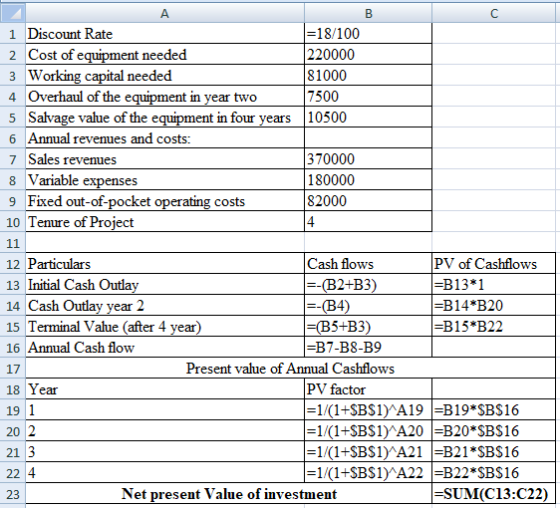
Task: Click the 81000 value cell
Action: click(x=368, y=75)
